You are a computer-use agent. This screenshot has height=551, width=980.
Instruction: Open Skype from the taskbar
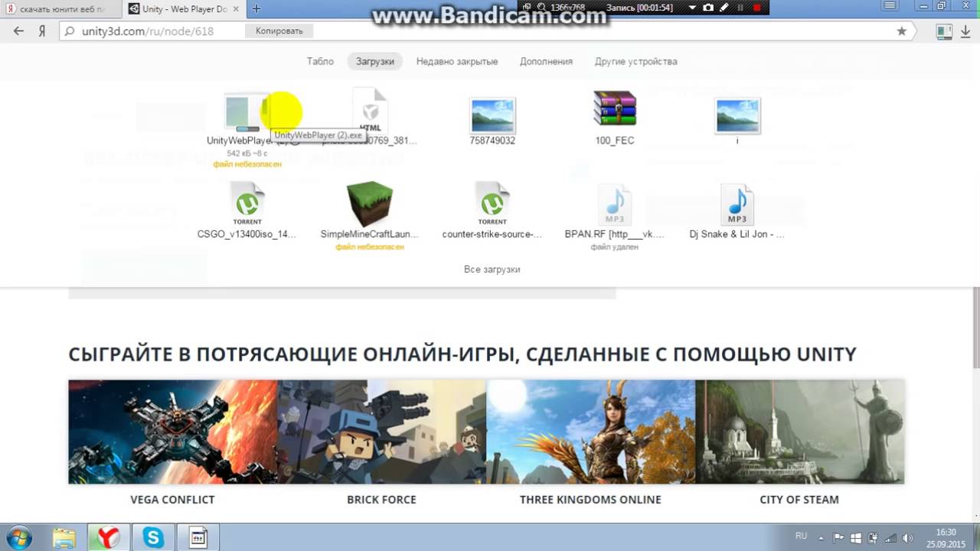tap(153, 537)
